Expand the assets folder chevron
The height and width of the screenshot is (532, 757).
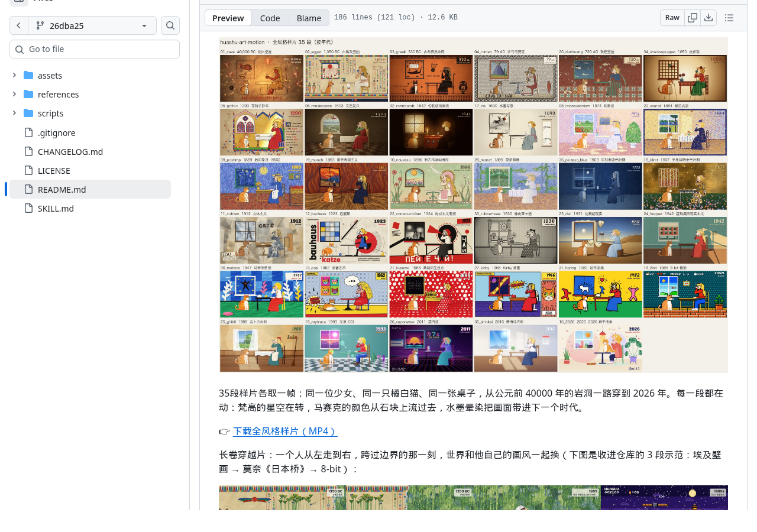[14, 75]
